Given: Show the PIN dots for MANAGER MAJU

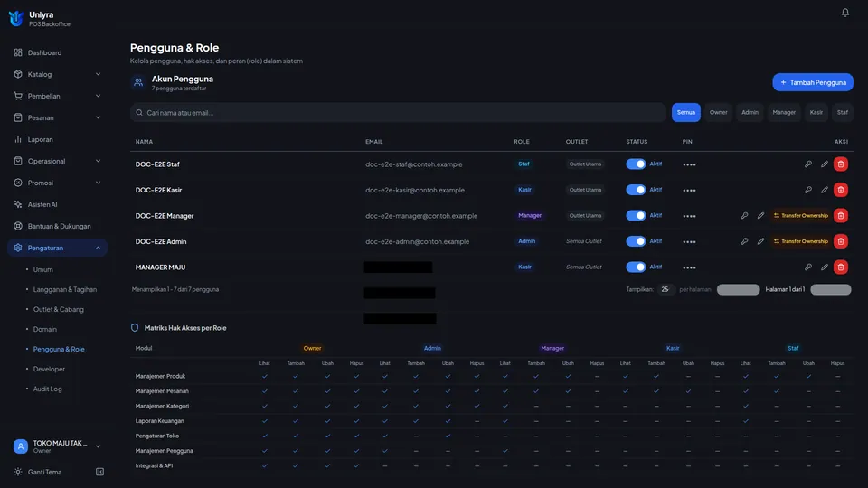Looking at the screenshot, I should (x=689, y=267).
